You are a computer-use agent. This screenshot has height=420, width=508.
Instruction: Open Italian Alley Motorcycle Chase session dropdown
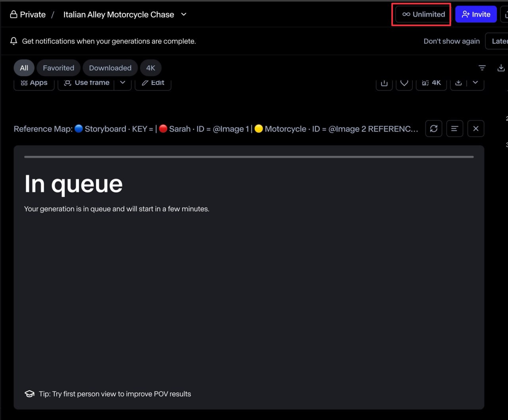point(184,14)
